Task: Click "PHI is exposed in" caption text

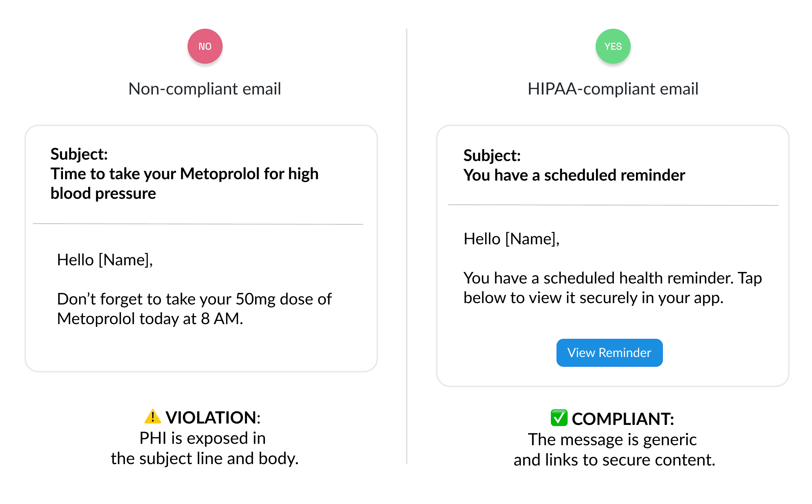Action: pyautogui.click(x=203, y=438)
